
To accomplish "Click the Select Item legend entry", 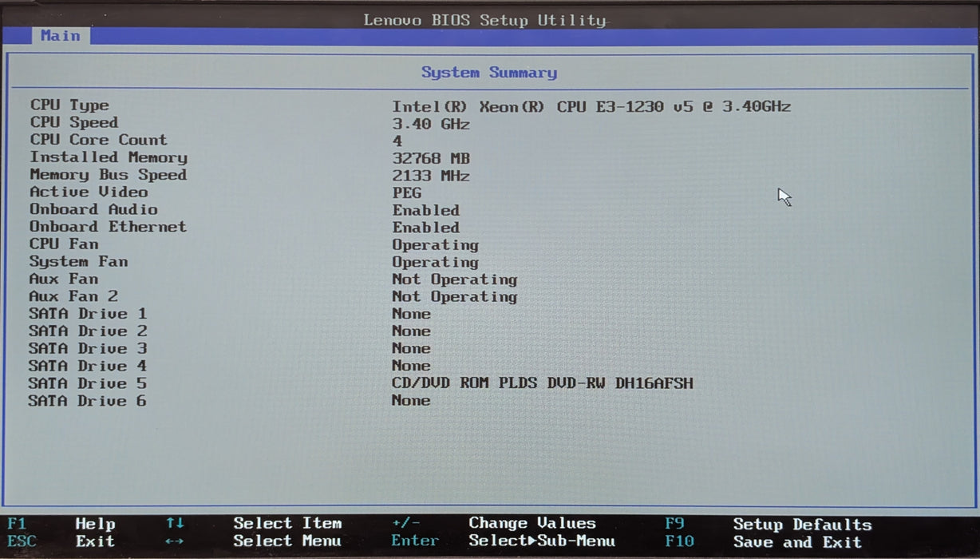I will tap(287, 524).
